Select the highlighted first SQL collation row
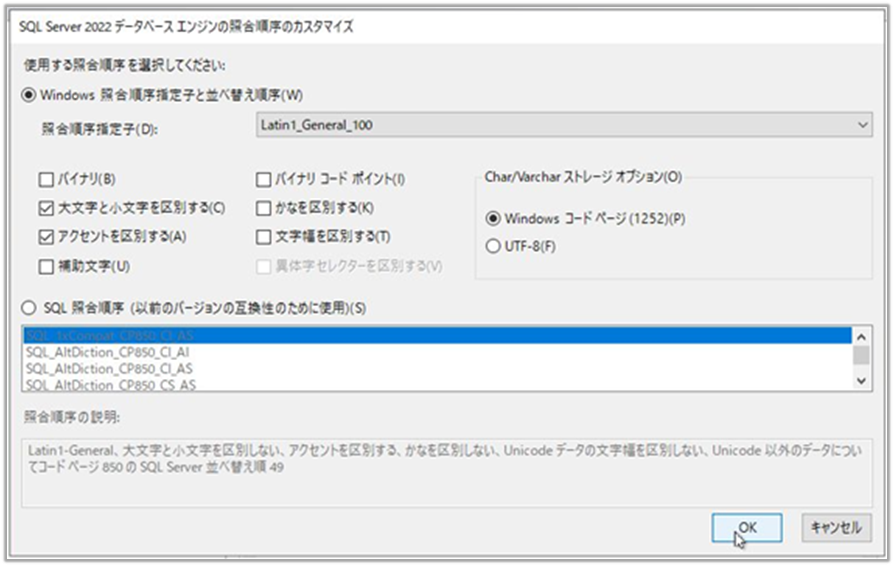Image resolution: width=894 pixels, height=566 pixels. [x=437, y=336]
